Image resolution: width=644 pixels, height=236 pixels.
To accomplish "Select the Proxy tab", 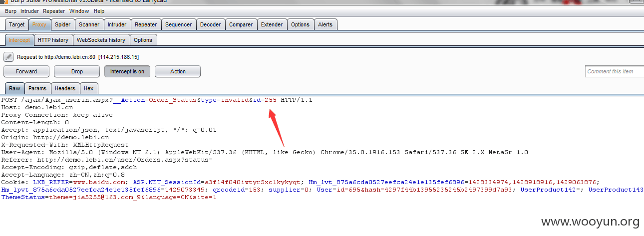I will pos(39,24).
